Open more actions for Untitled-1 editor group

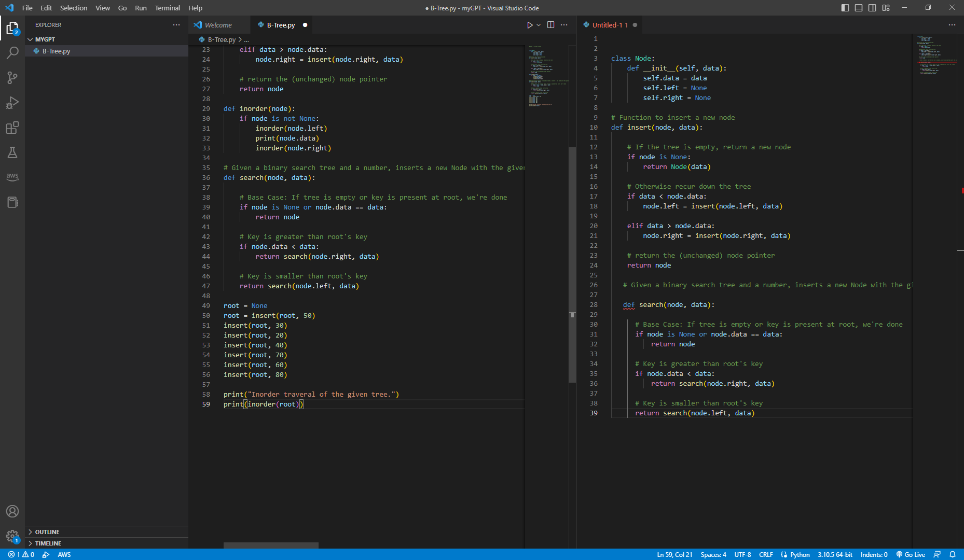[952, 25]
